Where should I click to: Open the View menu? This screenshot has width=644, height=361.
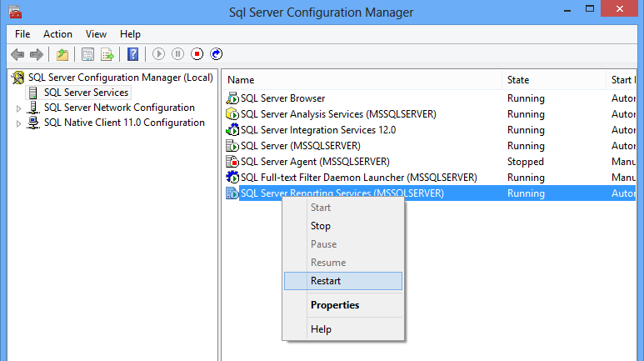click(x=96, y=34)
